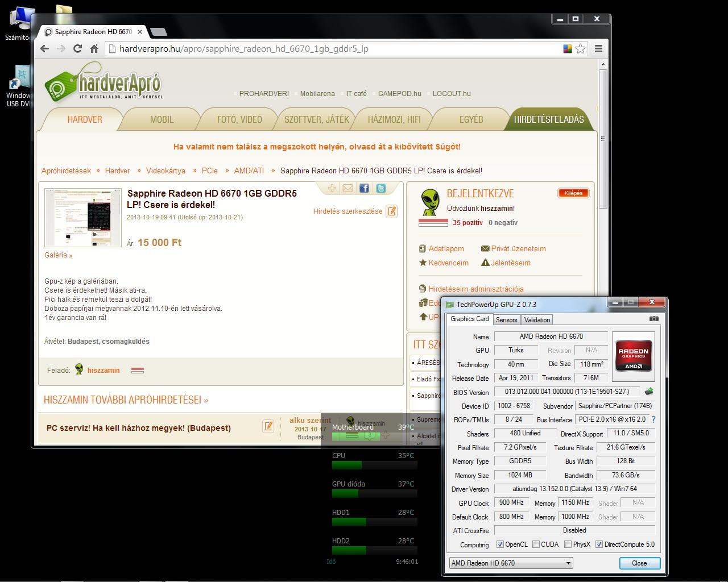Open Hirdetéseim adminisztrációja link
Screen dimensions: 728x582
pos(476,289)
